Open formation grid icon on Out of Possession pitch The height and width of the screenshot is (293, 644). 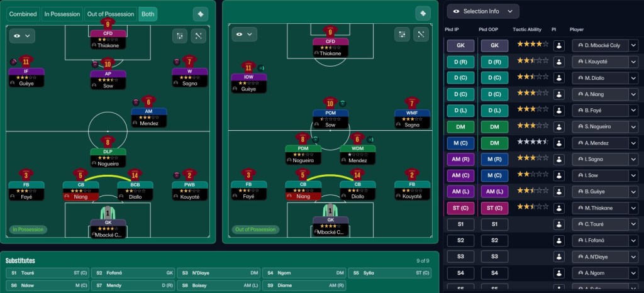[x=402, y=35]
